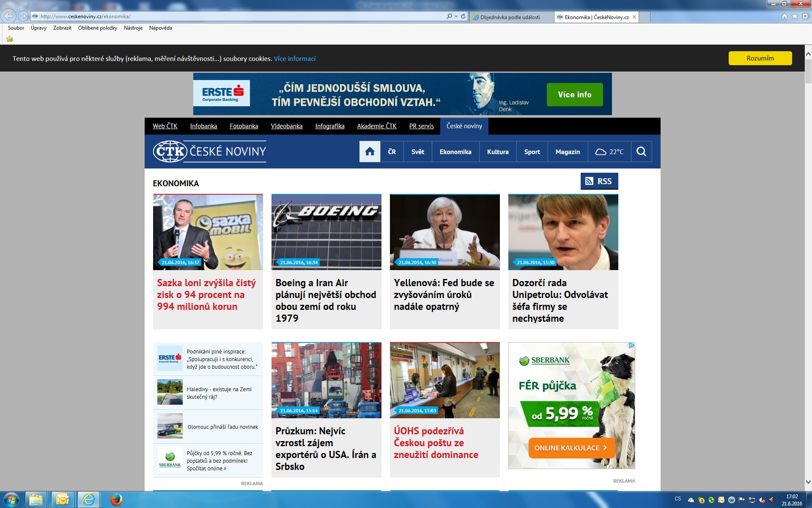Open the Windows Start button

(11, 500)
